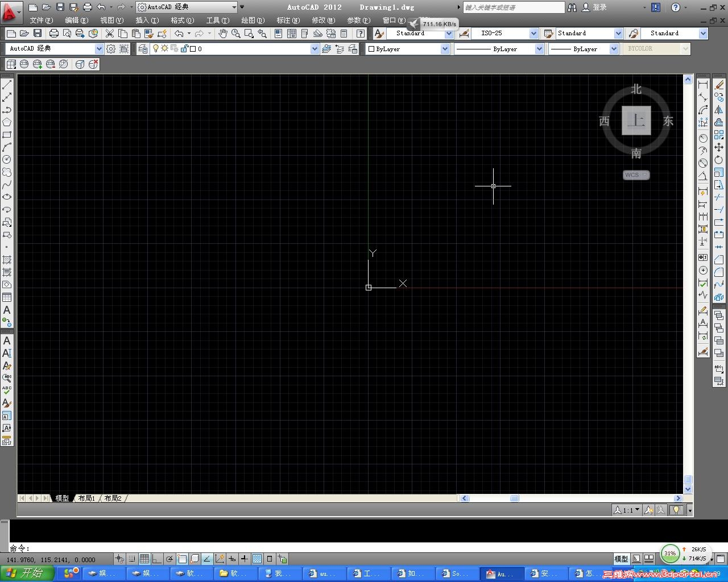The width and height of the screenshot is (728, 582).
Task: Open the ISO-25 dimension style dropdown
Action: [533, 34]
